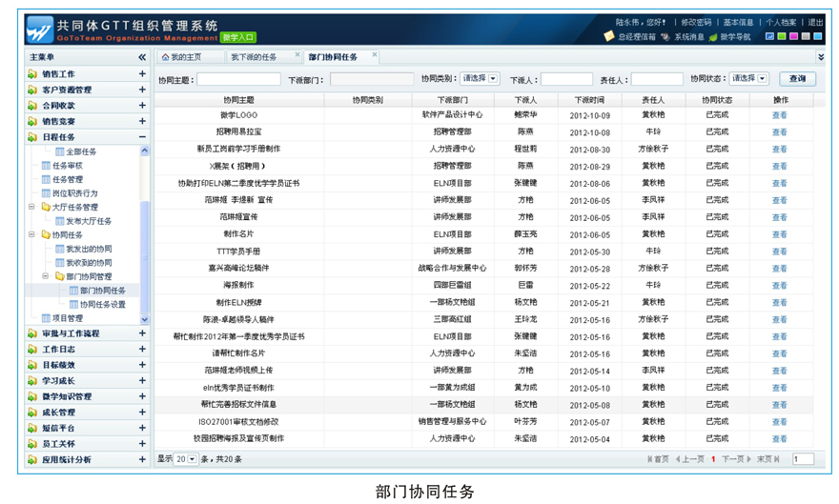This screenshot has height=504, width=839.
Task: Close the 我下派的任务 tab
Action: [297, 55]
